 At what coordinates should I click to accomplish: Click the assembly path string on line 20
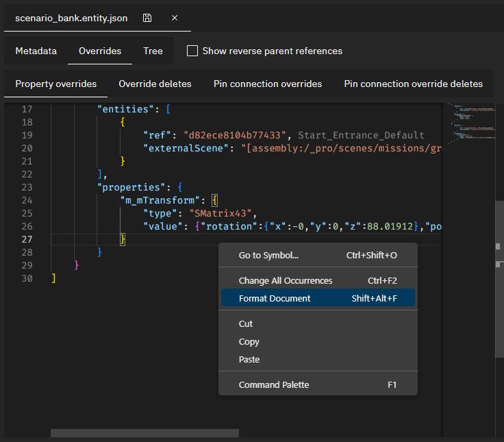(x=341, y=148)
